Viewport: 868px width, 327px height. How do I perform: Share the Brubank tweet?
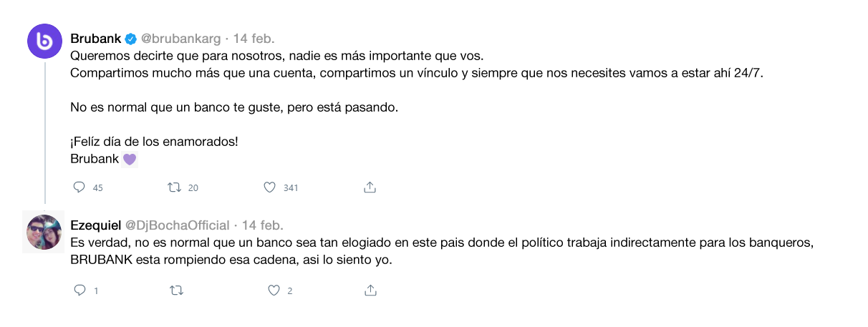(x=370, y=187)
